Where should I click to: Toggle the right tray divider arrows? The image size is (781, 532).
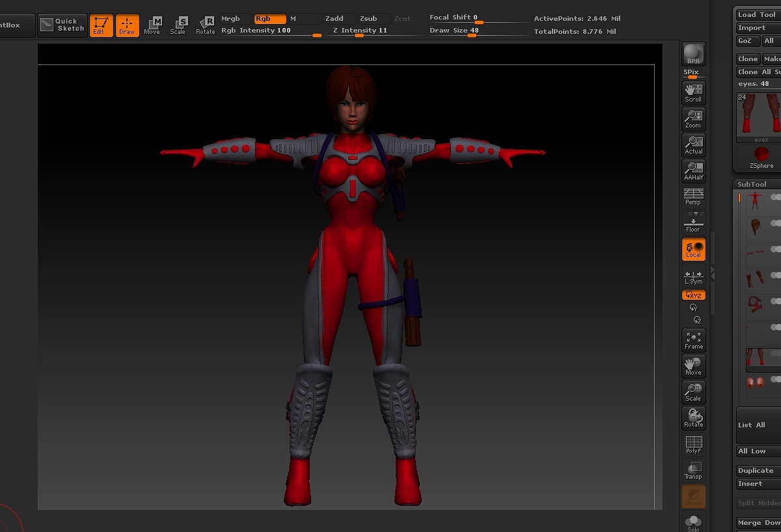712,272
